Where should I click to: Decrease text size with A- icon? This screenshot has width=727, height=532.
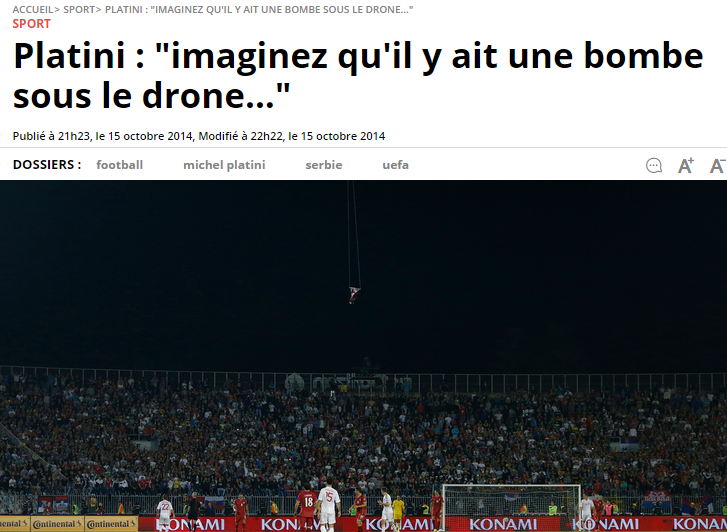pos(718,165)
